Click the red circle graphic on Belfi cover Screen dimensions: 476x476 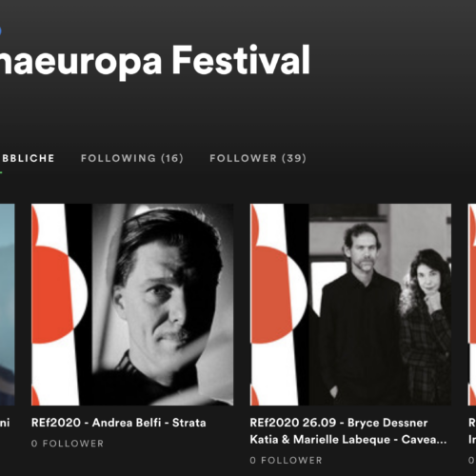[x=54, y=295]
